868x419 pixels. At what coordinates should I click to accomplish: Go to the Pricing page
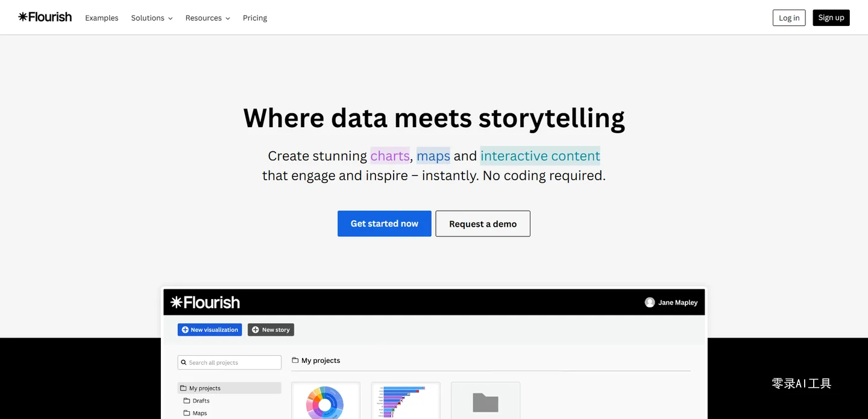click(x=255, y=18)
